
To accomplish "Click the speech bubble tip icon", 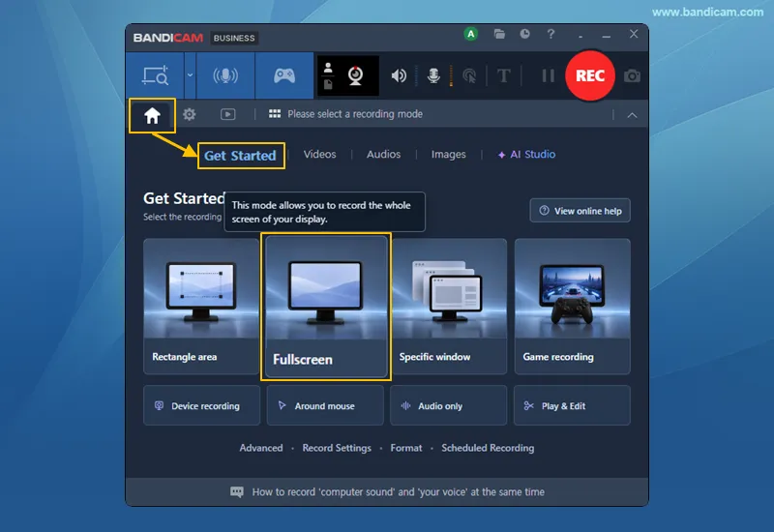I will tap(237, 492).
